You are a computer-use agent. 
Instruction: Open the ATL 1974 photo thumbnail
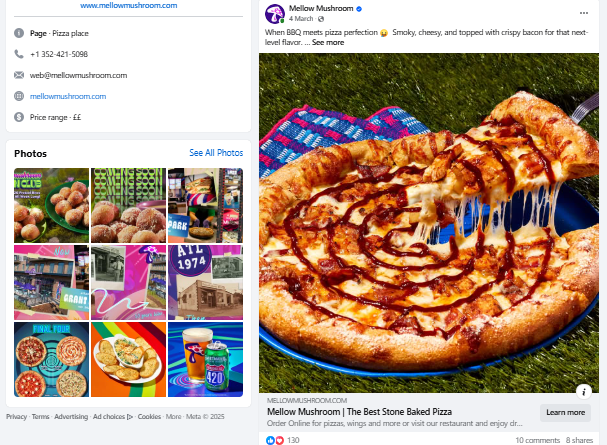coord(205,281)
